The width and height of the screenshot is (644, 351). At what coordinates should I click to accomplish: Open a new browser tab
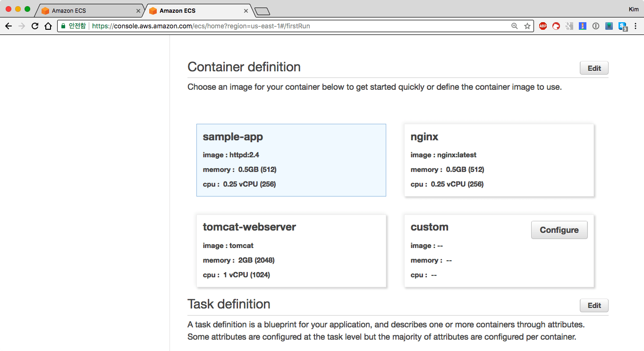click(262, 11)
